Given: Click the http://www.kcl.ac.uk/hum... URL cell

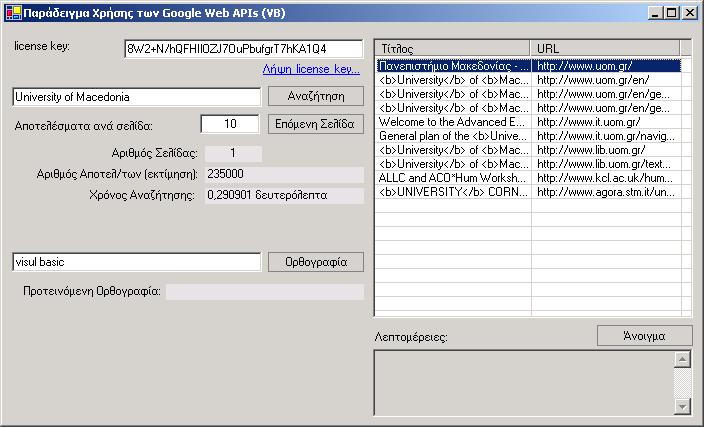Looking at the screenshot, I should pyautogui.click(x=606, y=178).
